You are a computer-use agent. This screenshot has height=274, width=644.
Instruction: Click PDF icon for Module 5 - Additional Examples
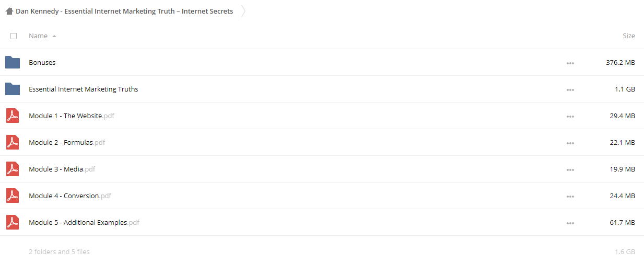tap(13, 222)
